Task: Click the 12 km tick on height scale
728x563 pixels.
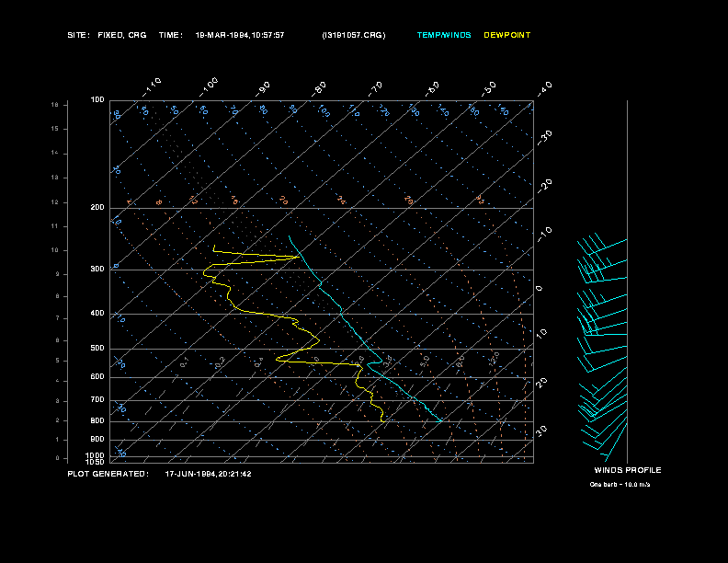Action: 55,202
